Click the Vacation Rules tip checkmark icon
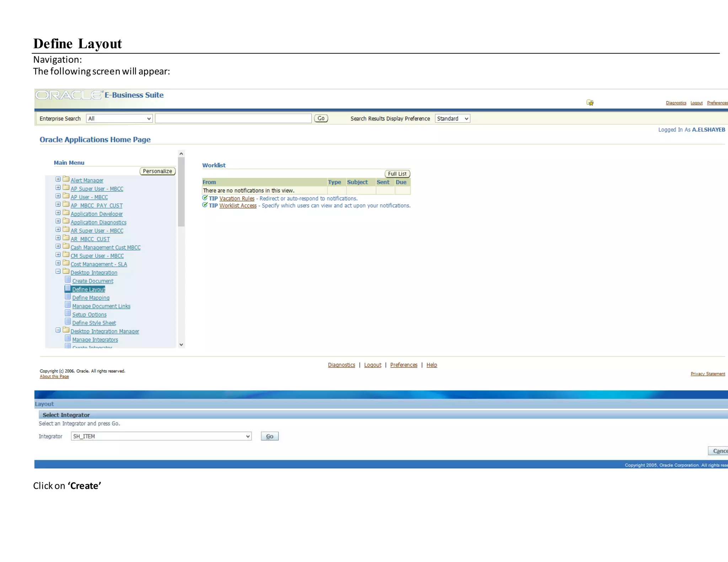Image resolution: width=728 pixels, height=562 pixels. (x=205, y=198)
